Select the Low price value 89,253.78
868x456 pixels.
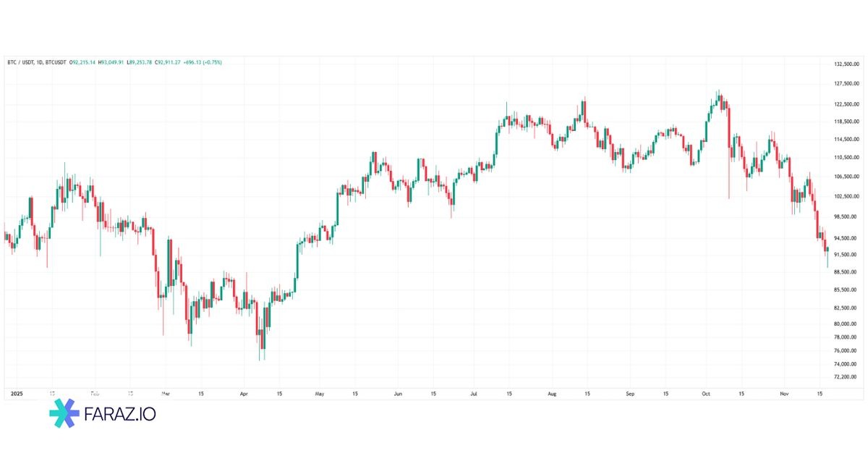click(x=142, y=63)
